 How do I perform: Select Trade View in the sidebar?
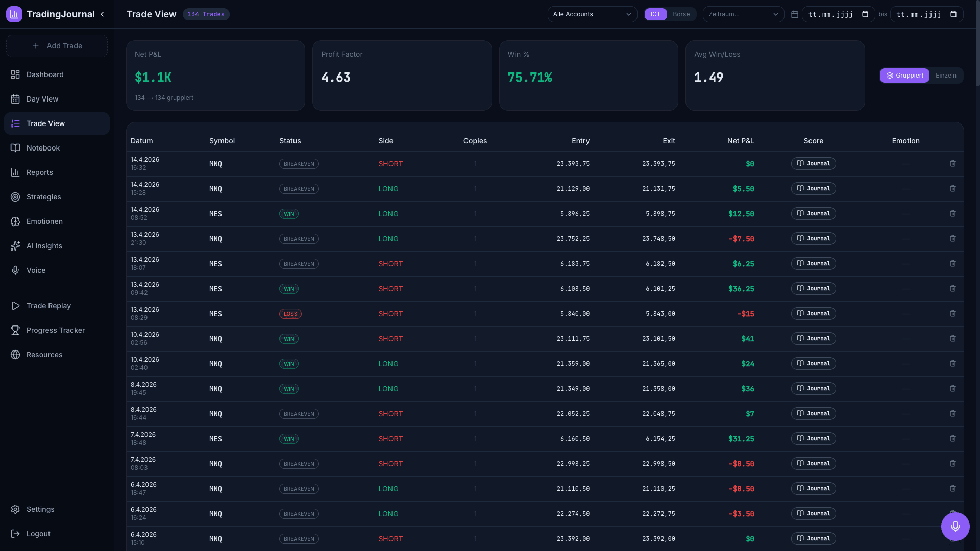click(x=57, y=123)
